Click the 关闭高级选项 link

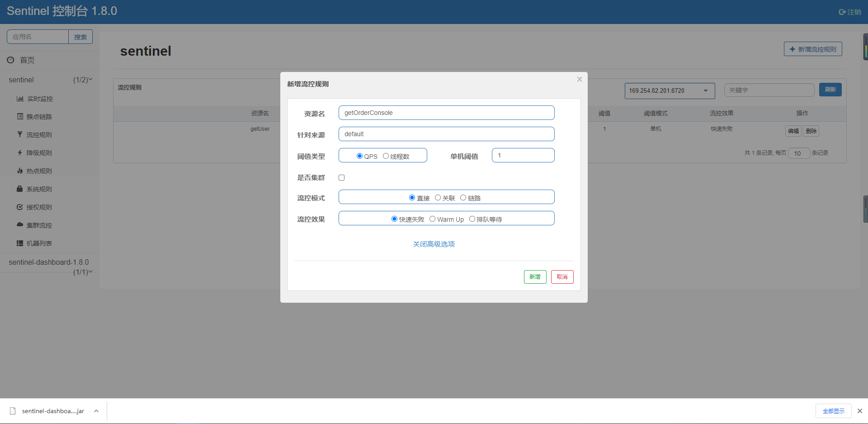(x=434, y=244)
